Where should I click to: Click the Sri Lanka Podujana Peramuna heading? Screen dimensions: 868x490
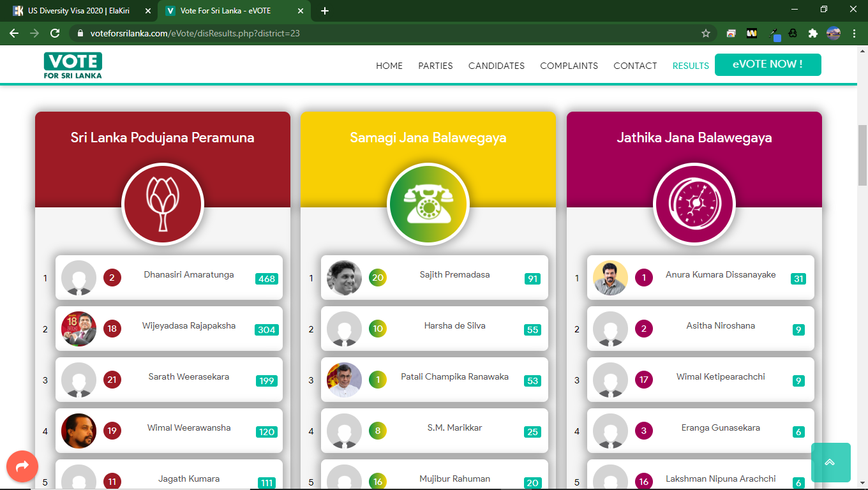click(163, 138)
